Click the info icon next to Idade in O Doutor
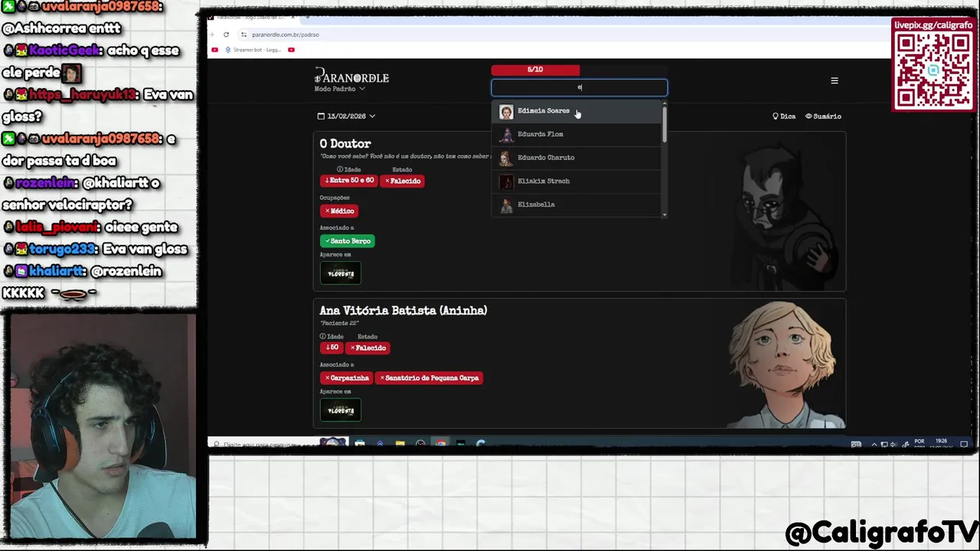This screenshot has width=980, height=551. click(340, 169)
